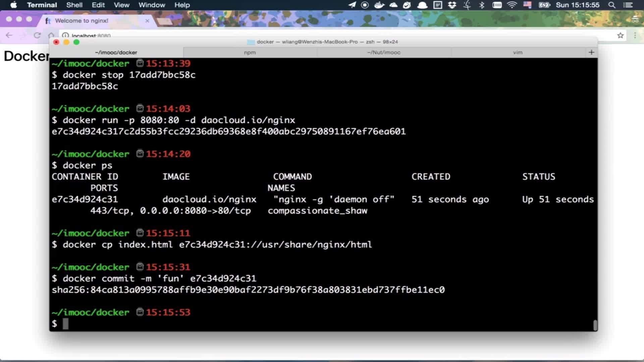Open Chrome's three-dot menu
This screenshot has height=362, width=644.
(635, 35)
